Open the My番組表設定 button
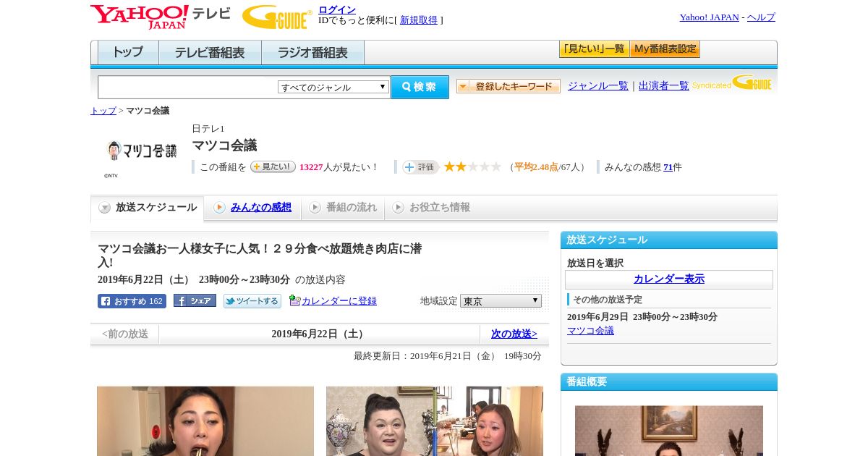The width and height of the screenshot is (868, 456). pyautogui.click(x=665, y=49)
